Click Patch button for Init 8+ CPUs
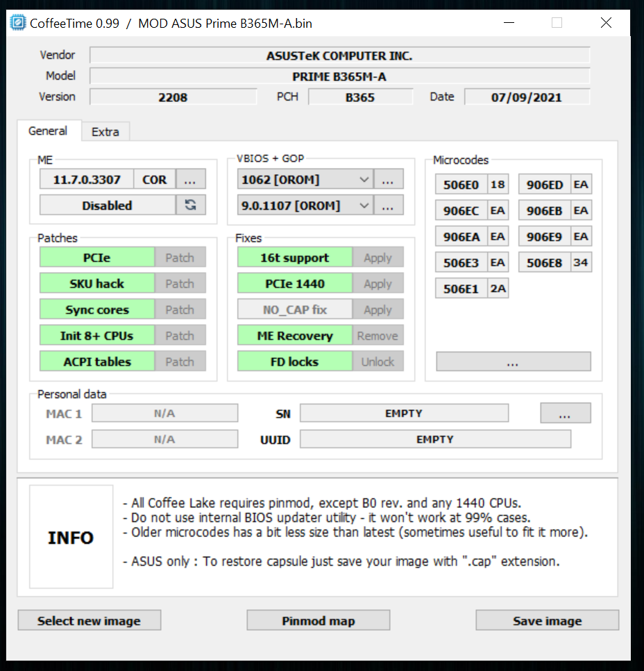 coord(180,336)
